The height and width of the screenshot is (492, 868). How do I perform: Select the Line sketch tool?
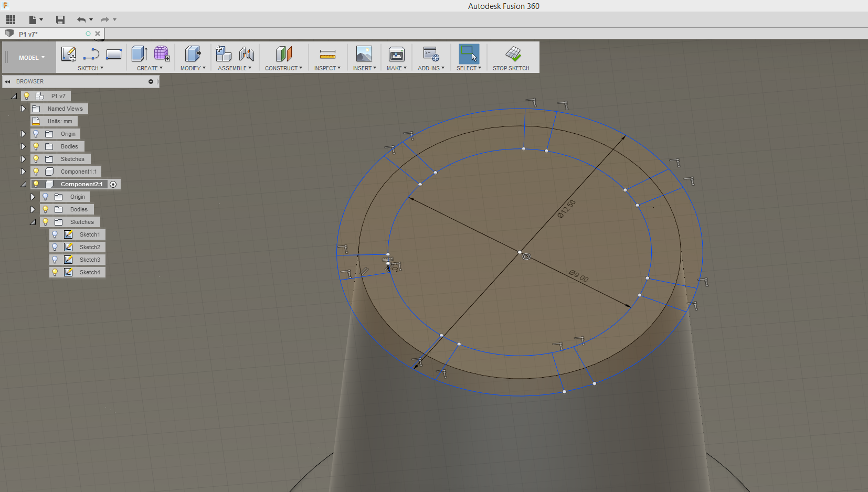point(91,54)
